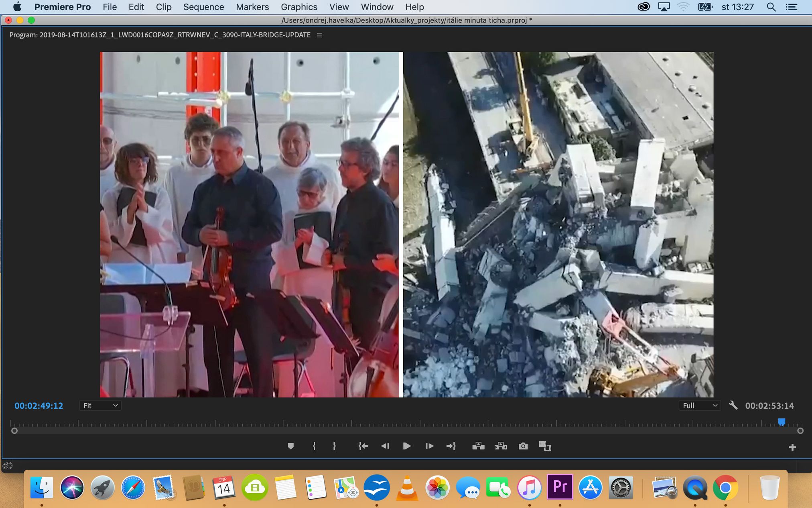Screen dimensions: 812x508
Task: Open the Clip menu
Action: click(x=164, y=7)
